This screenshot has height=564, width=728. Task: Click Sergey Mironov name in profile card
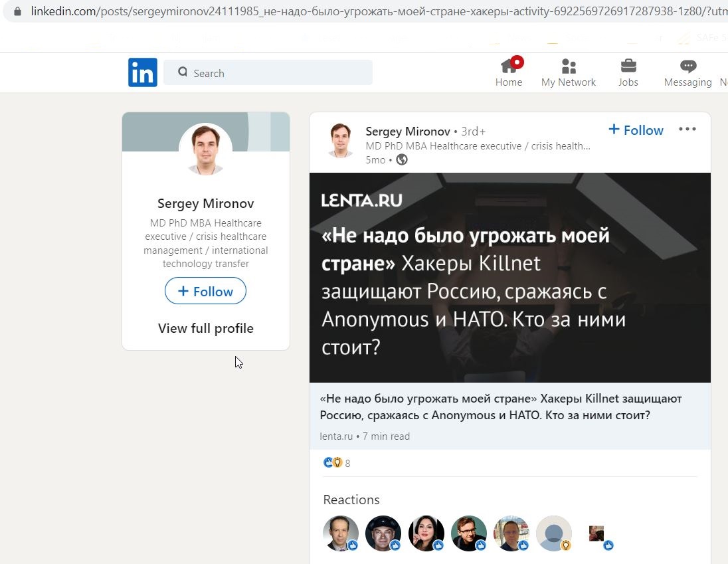pyautogui.click(x=206, y=203)
